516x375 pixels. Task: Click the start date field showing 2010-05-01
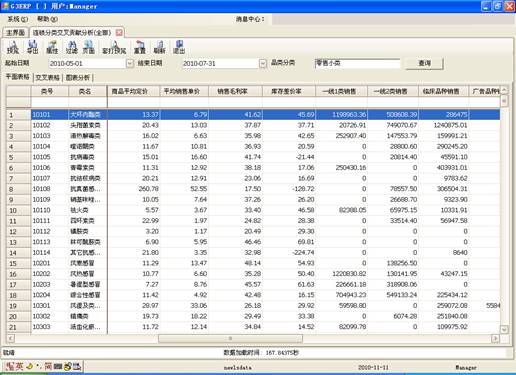(x=87, y=63)
